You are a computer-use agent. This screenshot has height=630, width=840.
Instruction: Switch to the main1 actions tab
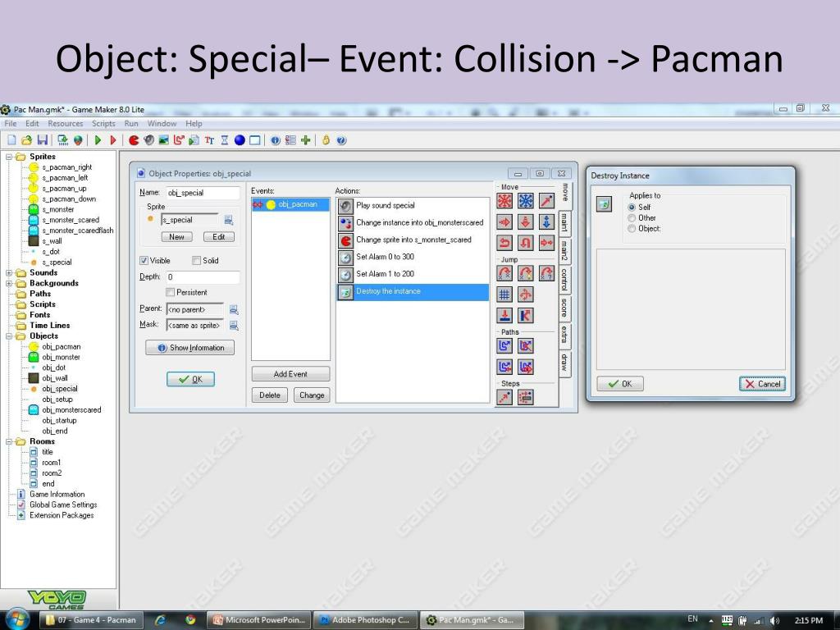(564, 222)
